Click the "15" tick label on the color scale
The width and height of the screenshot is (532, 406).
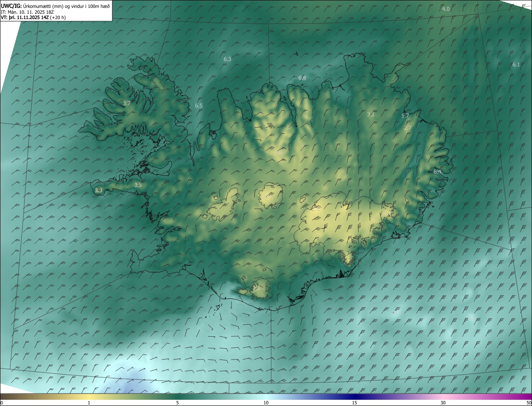pos(355,403)
